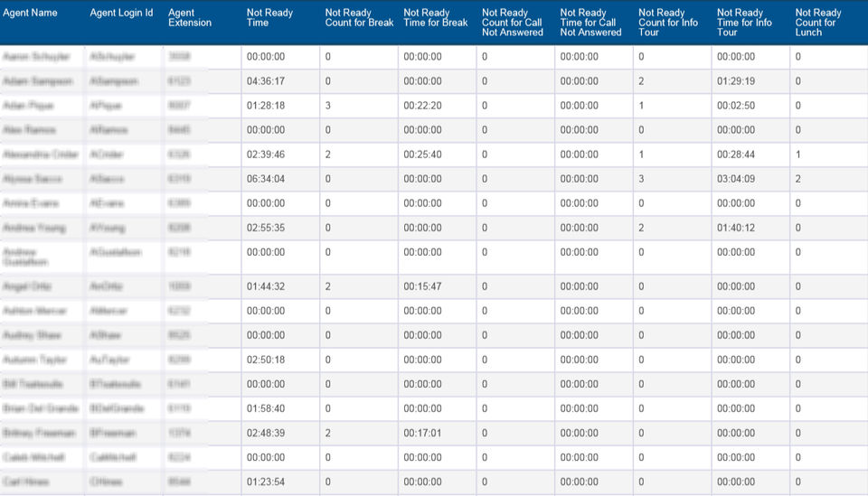Select the break time value 00:17:01

[422, 433]
